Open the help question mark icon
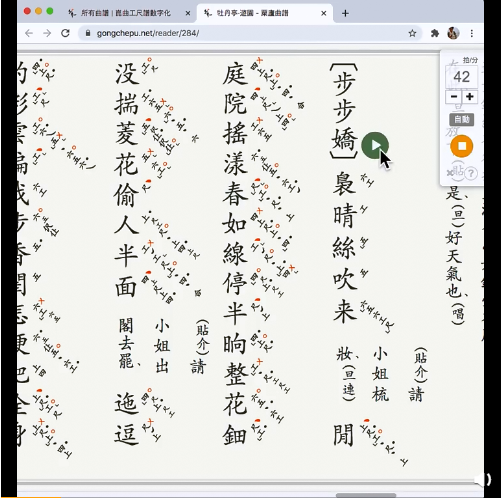 (x=471, y=173)
